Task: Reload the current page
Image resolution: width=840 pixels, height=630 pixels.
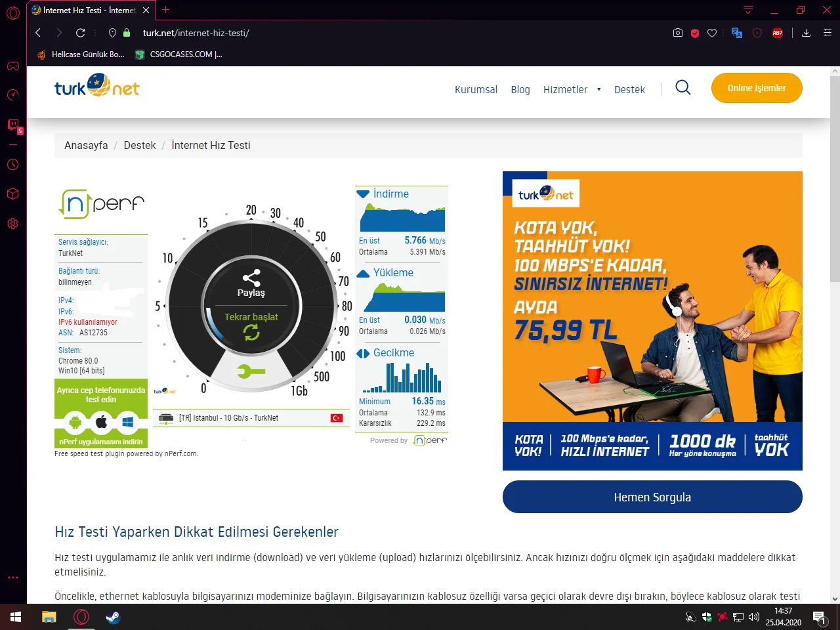Action: [x=81, y=33]
